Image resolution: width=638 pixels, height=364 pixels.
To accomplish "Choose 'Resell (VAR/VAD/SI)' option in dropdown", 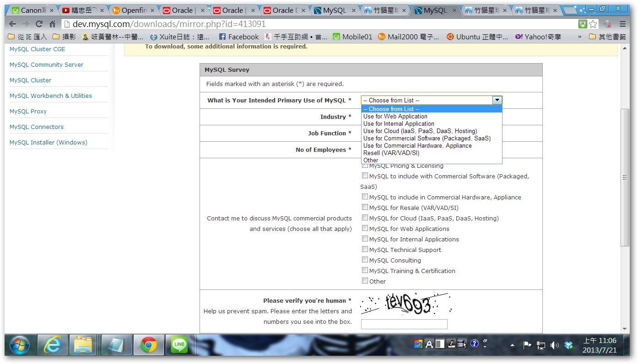I will [x=391, y=153].
